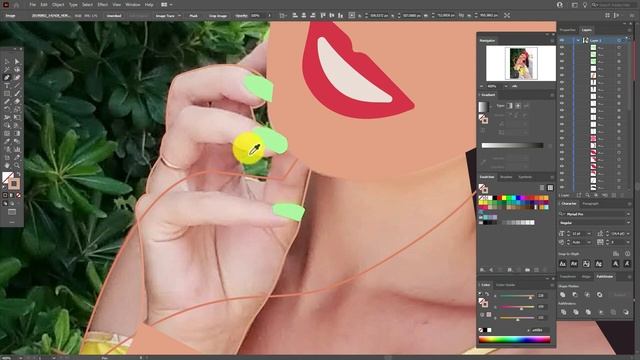Expand the Opacity slider arrow
The height and width of the screenshot is (360, 640).
coord(269,16)
